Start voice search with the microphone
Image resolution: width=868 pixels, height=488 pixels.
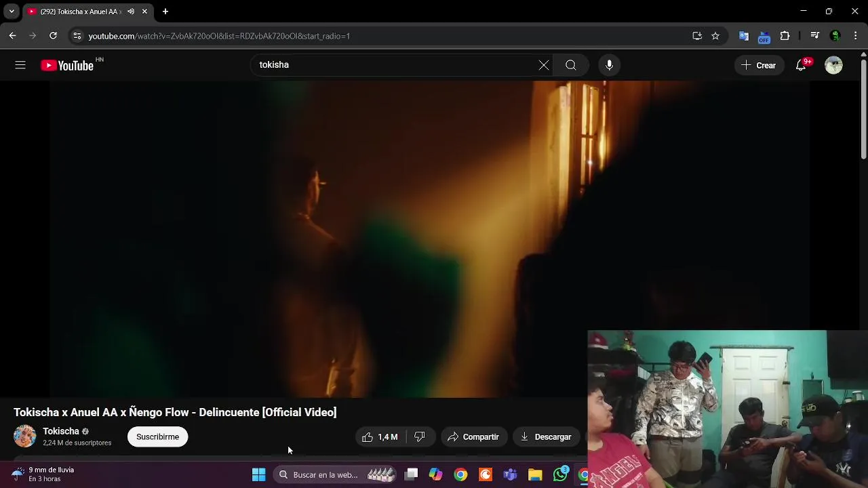click(609, 65)
